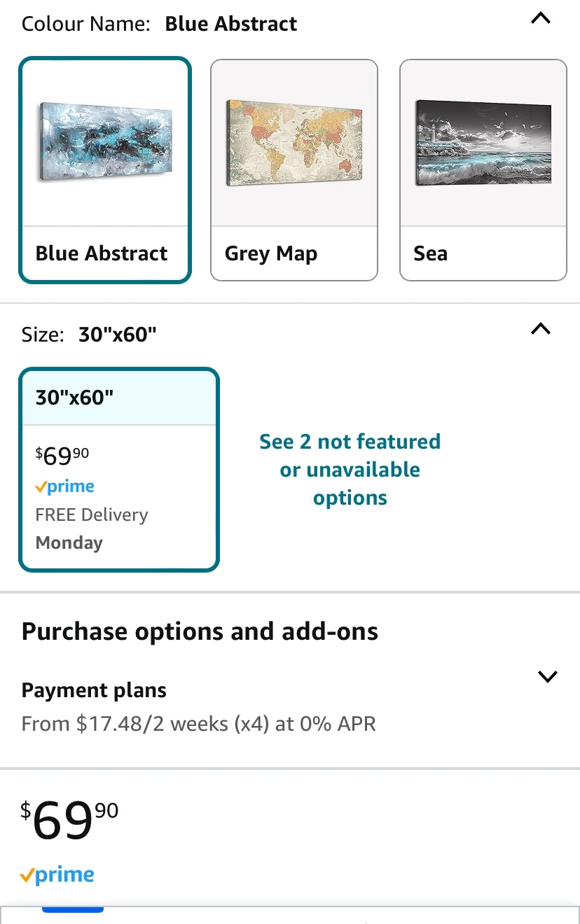Tap the blue bar at the bottom edge

tap(73, 909)
